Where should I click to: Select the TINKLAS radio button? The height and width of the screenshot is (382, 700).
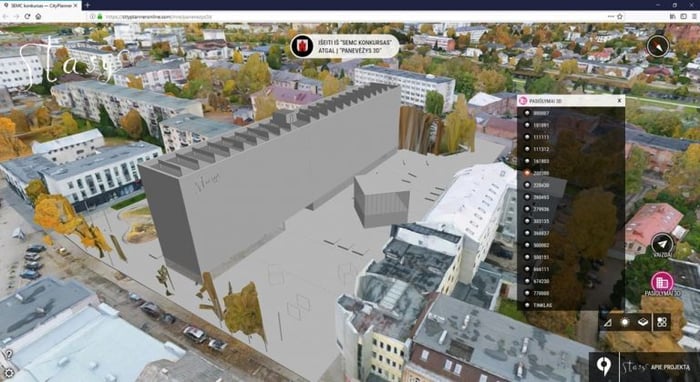[527, 305]
